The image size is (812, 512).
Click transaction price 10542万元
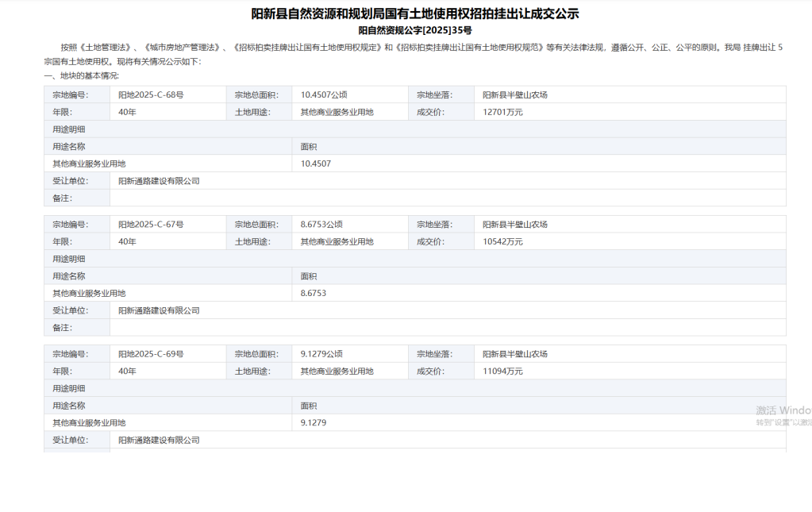point(502,241)
